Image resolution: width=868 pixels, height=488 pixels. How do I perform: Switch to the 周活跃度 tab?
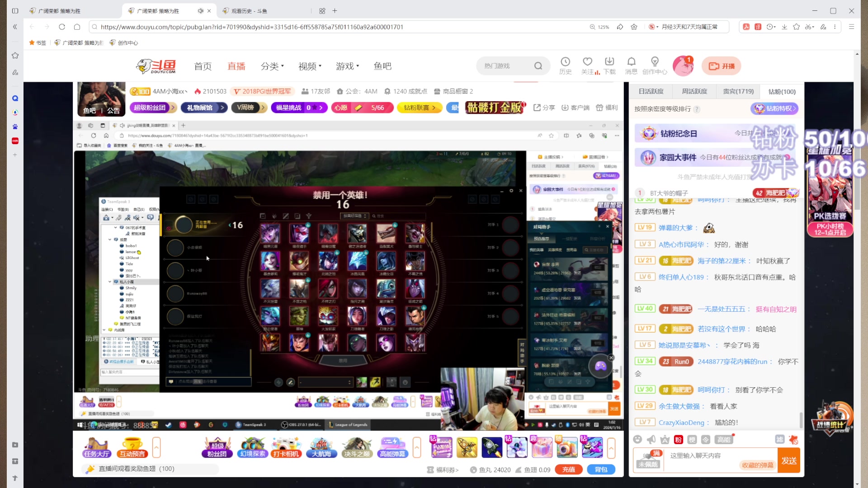pos(694,91)
